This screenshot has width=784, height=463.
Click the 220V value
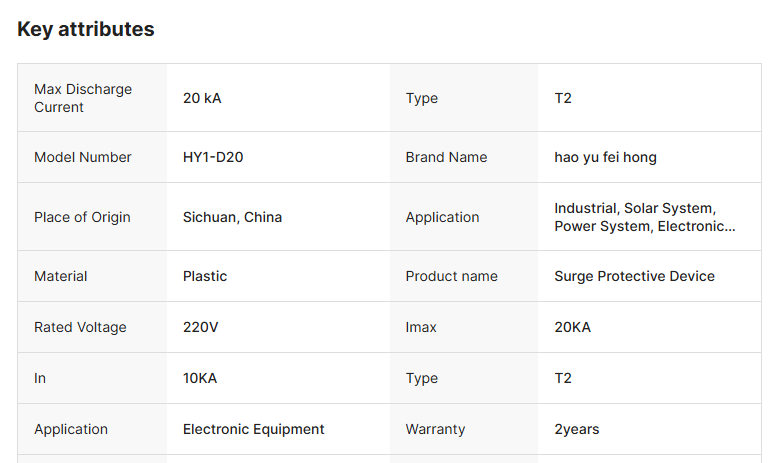(x=203, y=327)
